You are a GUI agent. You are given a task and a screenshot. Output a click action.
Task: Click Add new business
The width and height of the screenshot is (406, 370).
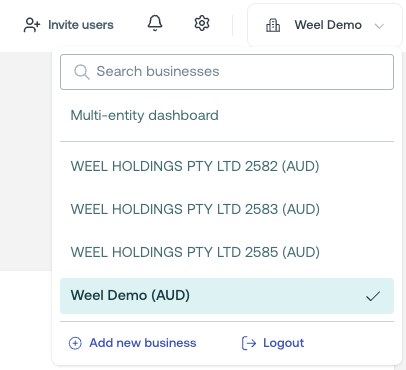click(132, 343)
